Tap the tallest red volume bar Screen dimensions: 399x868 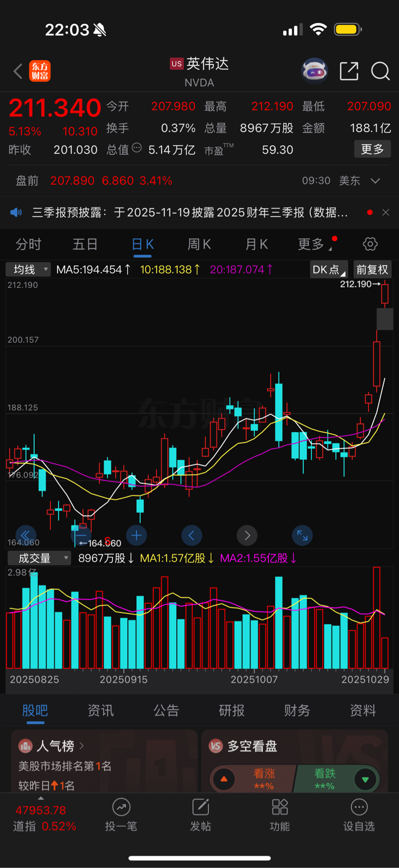point(377,618)
